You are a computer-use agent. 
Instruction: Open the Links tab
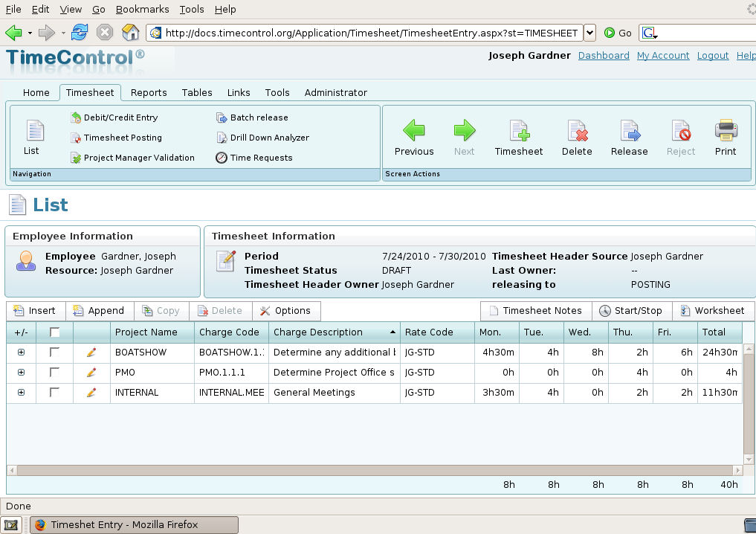pos(239,93)
